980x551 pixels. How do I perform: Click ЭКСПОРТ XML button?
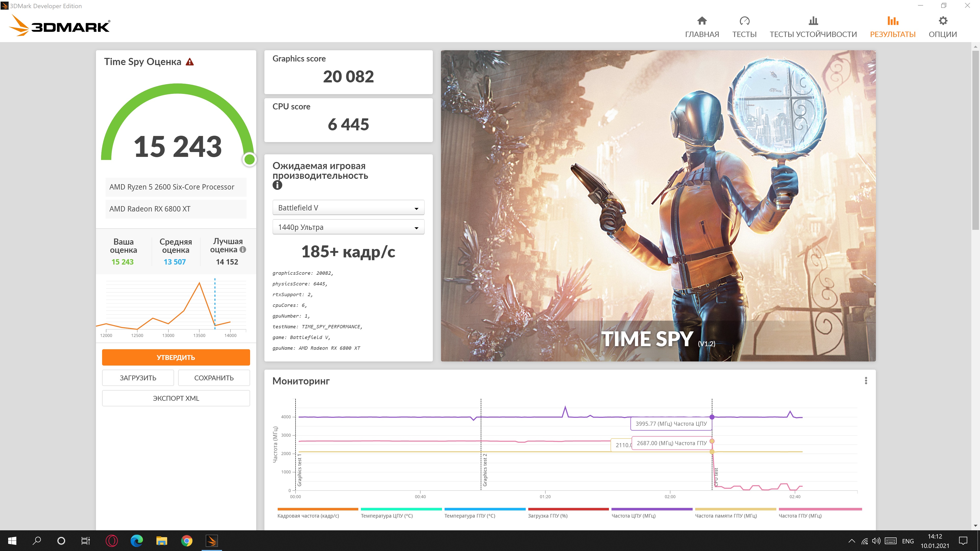point(176,398)
